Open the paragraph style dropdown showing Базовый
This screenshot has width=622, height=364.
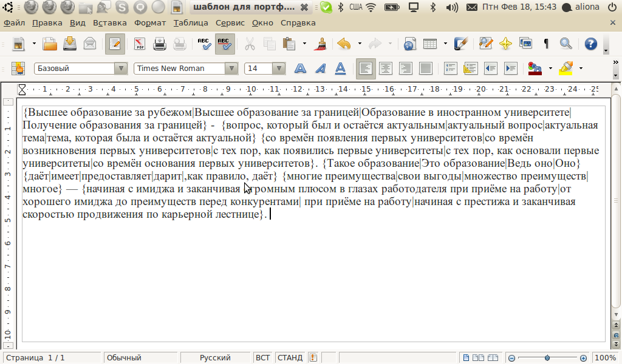point(121,69)
